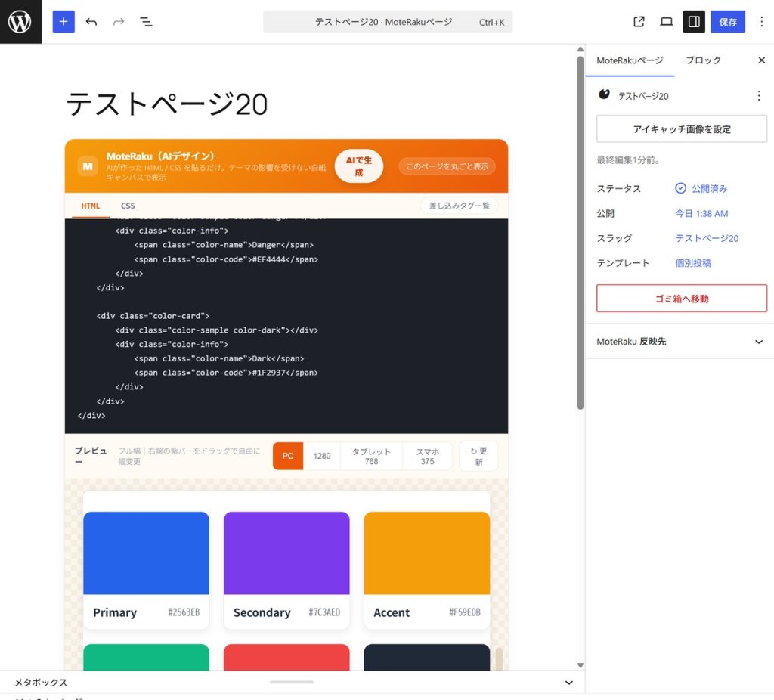The image size is (774, 700).
Task: Close the settings sidebar
Action: pos(761,60)
